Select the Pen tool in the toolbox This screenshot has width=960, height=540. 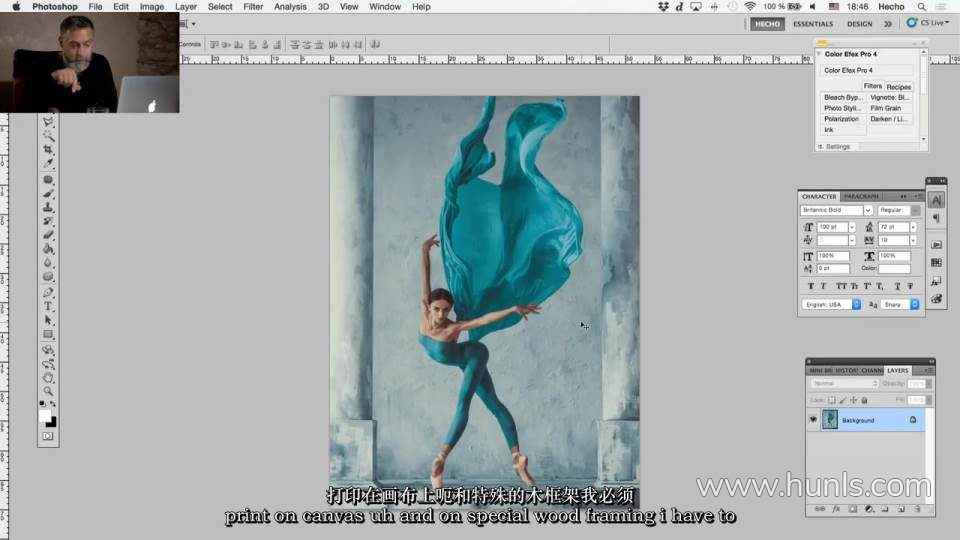pos(48,292)
